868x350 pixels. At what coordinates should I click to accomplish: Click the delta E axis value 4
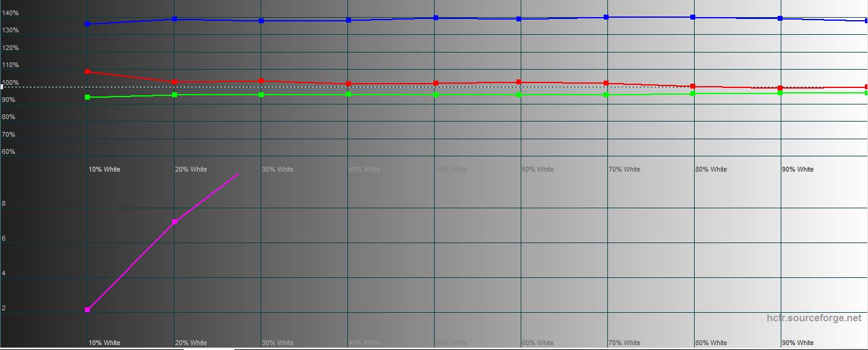click(x=4, y=274)
